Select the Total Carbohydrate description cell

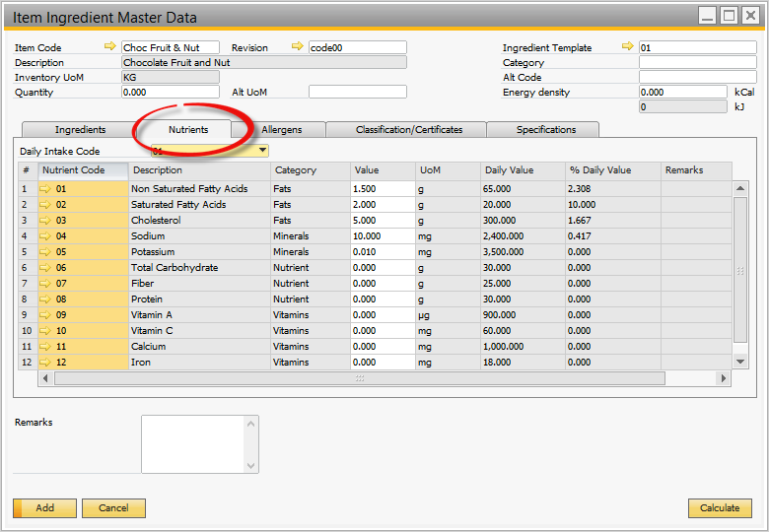[x=199, y=267]
